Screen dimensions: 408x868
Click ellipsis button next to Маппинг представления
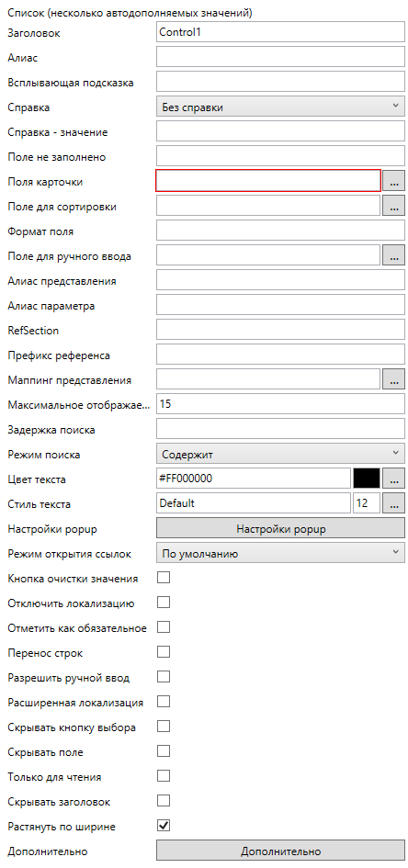393,379
